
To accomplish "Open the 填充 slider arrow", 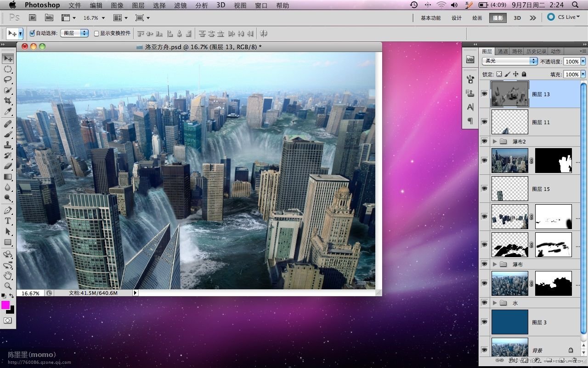I will [x=583, y=74].
